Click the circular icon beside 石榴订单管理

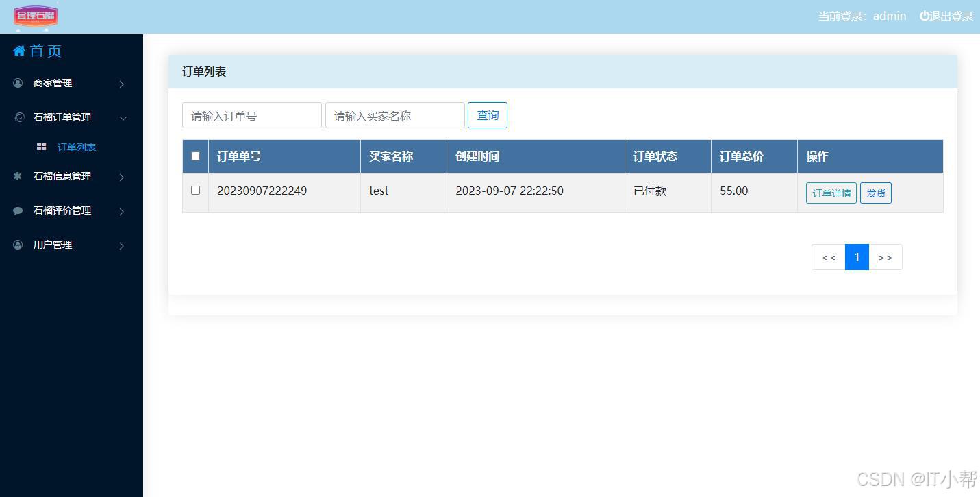pos(19,117)
